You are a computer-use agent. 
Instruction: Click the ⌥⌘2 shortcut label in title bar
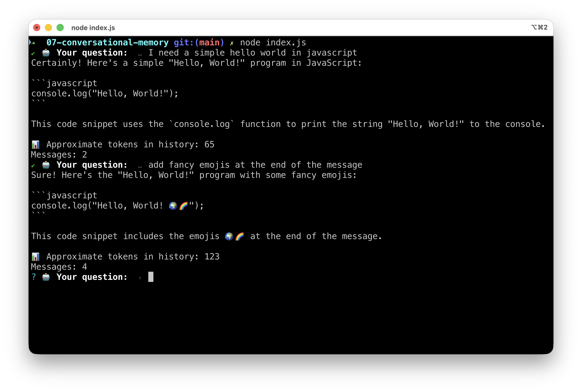pyautogui.click(x=539, y=27)
